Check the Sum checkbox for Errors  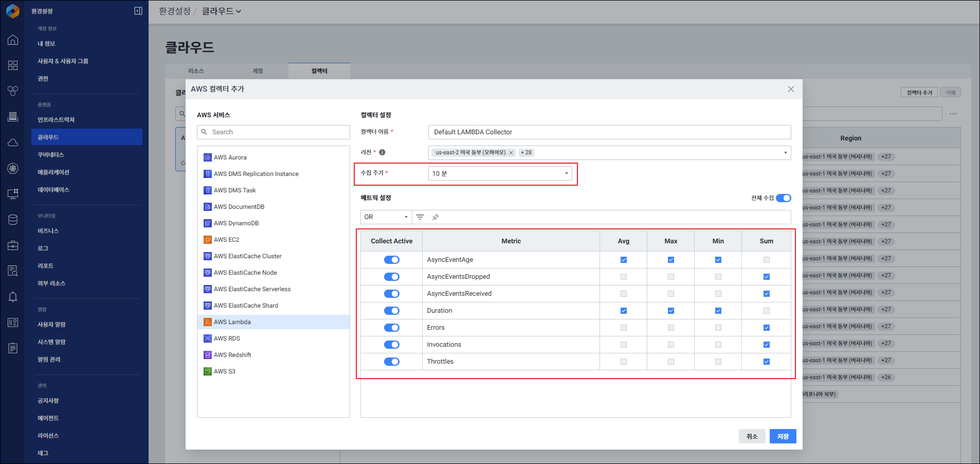point(767,328)
